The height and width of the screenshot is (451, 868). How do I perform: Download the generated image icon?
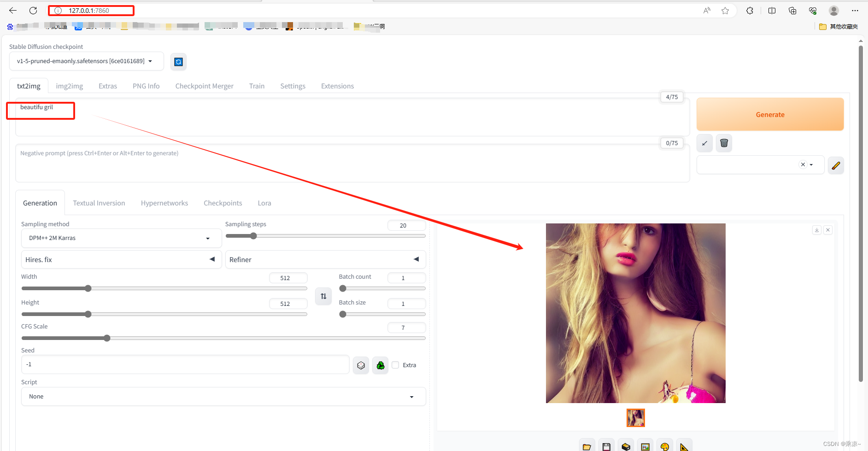817,230
